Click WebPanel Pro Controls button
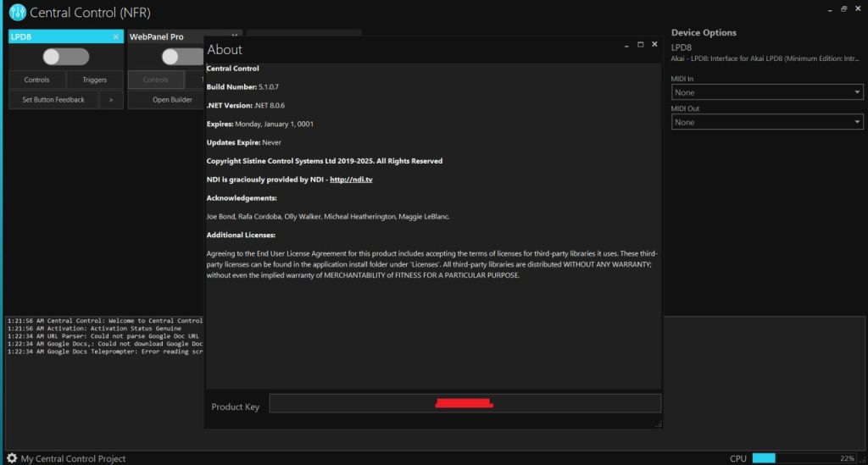 pos(156,80)
